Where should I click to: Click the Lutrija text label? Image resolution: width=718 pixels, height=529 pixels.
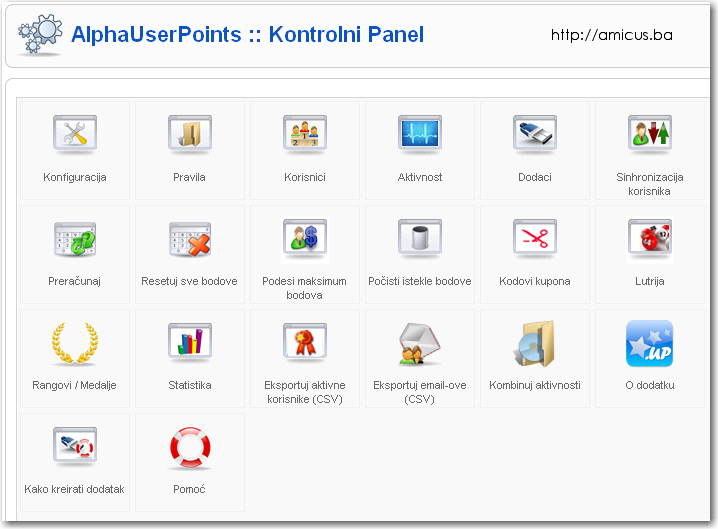click(x=649, y=281)
